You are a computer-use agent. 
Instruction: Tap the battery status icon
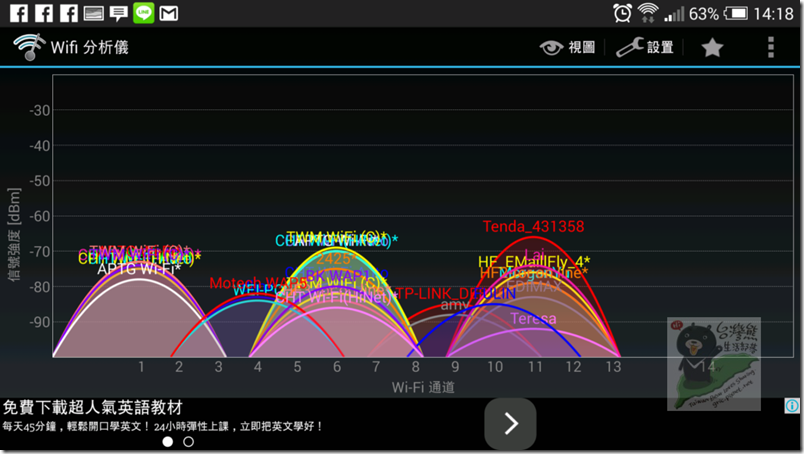pyautogui.click(x=736, y=13)
